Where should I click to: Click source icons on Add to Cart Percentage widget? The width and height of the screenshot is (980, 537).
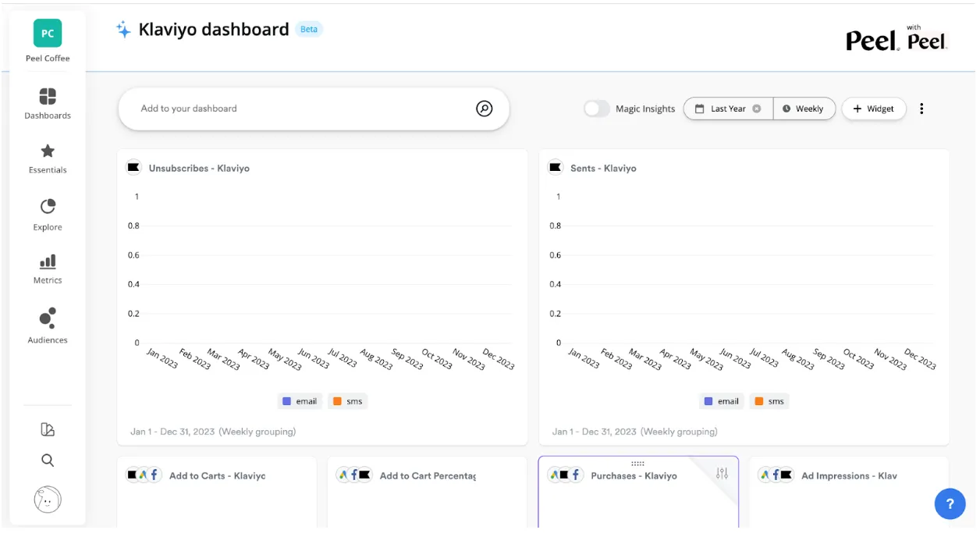pos(353,475)
